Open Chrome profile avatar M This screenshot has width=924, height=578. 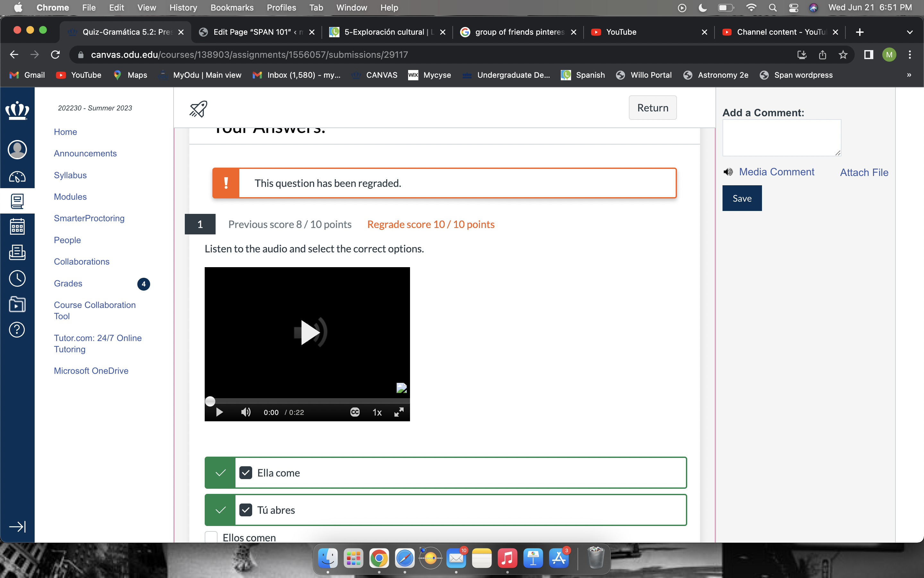pos(889,55)
